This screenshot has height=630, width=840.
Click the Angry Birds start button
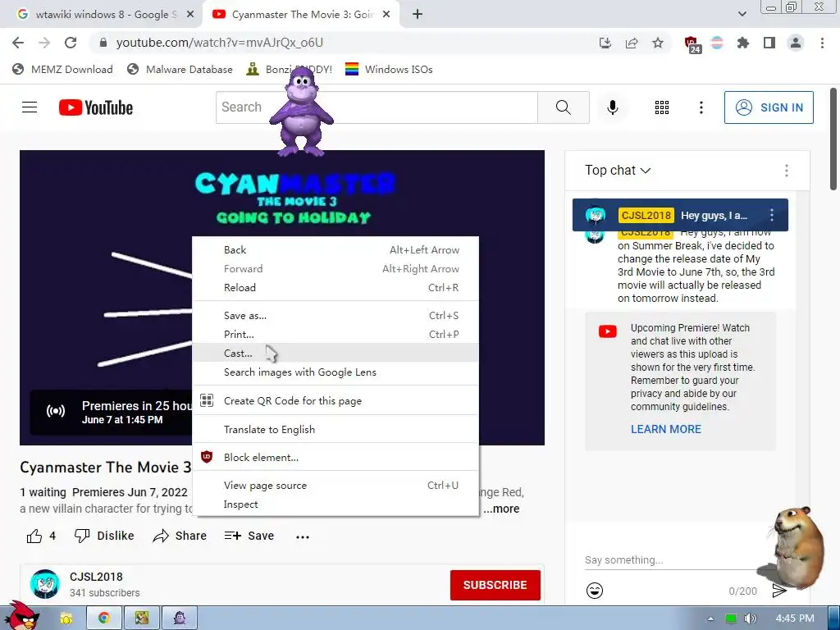tap(21, 616)
